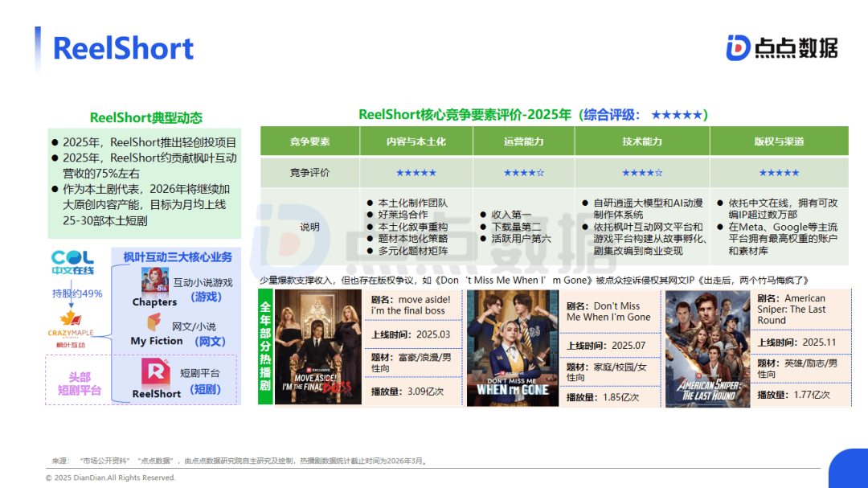
Task: Click the DianDian data logo icon
Action: pos(738,47)
